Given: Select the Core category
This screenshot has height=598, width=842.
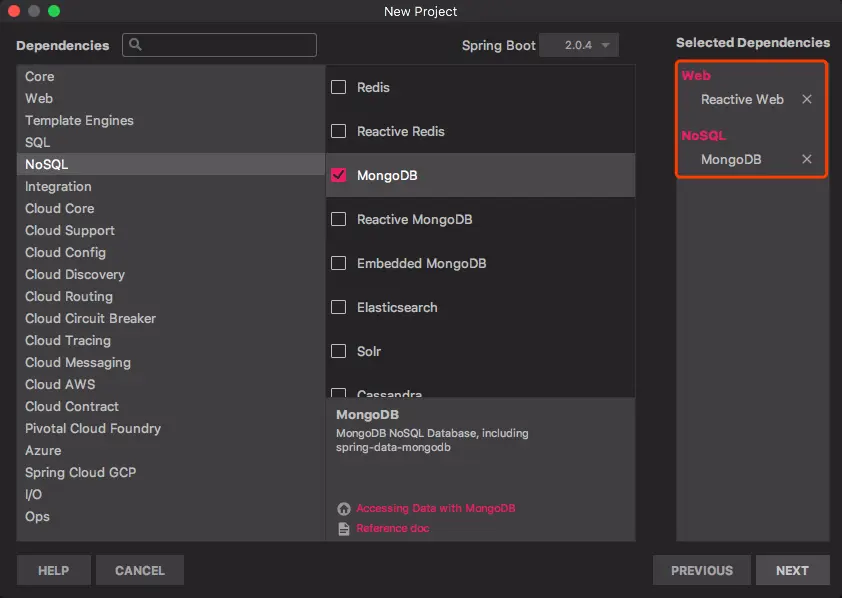Looking at the screenshot, I should coord(171,76).
